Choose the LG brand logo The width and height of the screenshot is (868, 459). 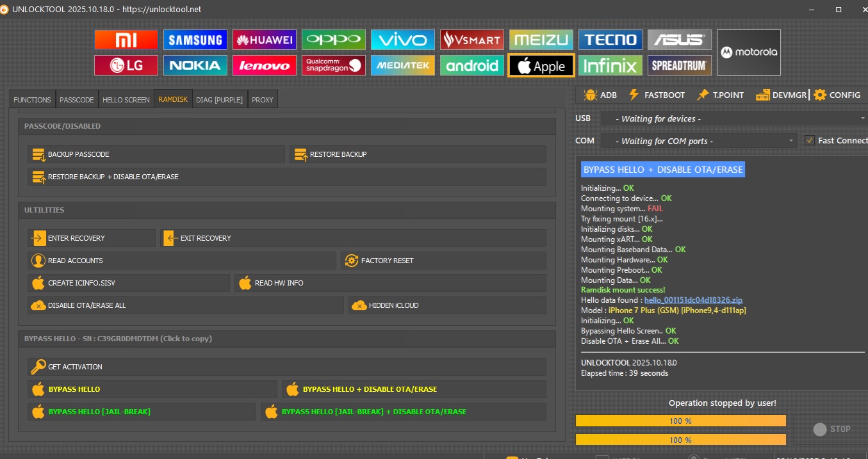click(126, 65)
